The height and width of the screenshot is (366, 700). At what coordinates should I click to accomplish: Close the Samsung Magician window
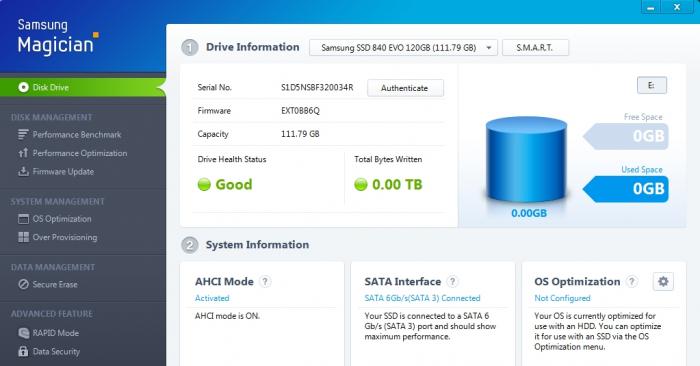(677, 7)
